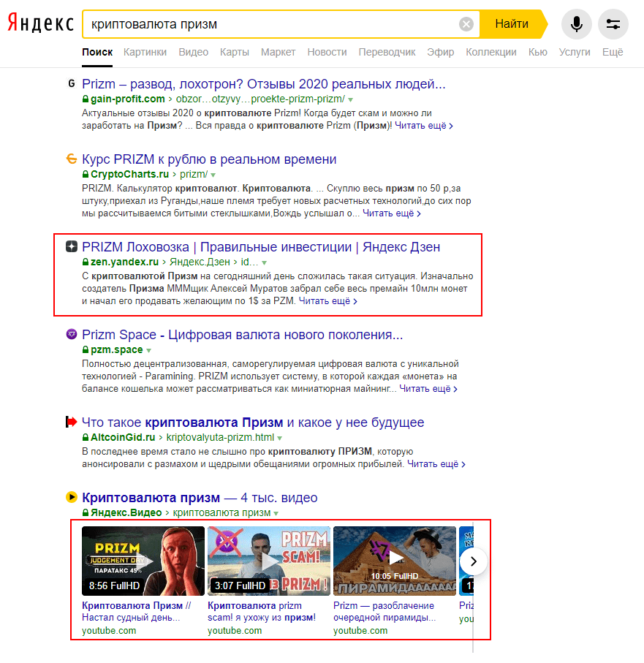Image resolution: width=644 pixels, height=663 pixels.
Task: Click the 'kriptovalyuta-prizm.html' URL path
Action: pyautogui.click(x=220, y=437)
